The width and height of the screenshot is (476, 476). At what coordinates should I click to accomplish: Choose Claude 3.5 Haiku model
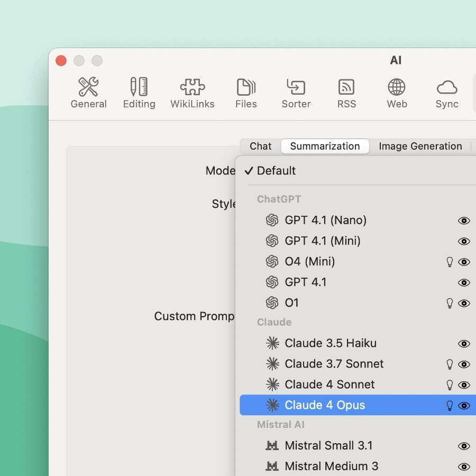(358, 343)
